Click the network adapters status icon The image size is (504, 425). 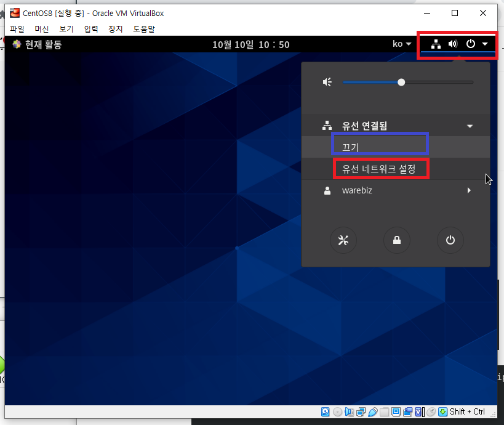(361, 412)
